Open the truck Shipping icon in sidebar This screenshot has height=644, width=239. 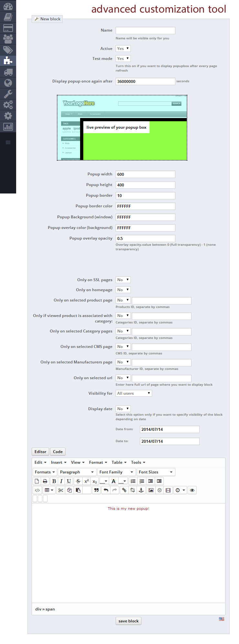tap(8, 72)
